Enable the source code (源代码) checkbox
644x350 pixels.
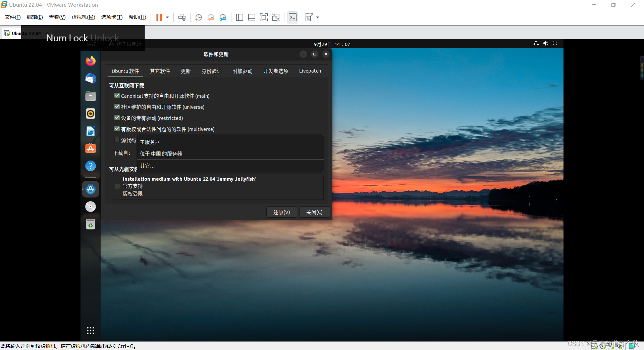tap(117, 140)
